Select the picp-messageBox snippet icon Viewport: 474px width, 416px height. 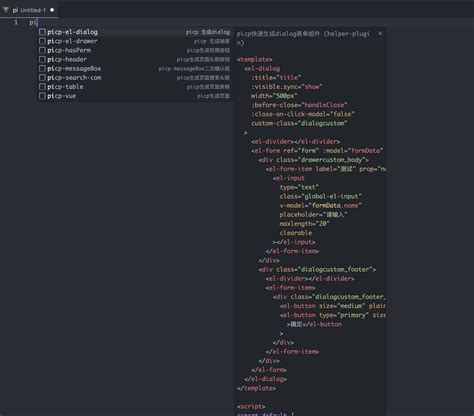pos(42,68)
